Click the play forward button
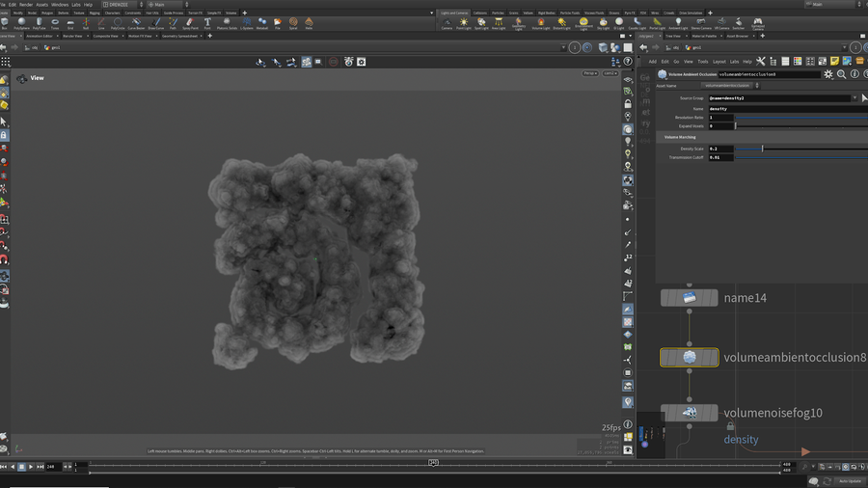 point(31,467)
